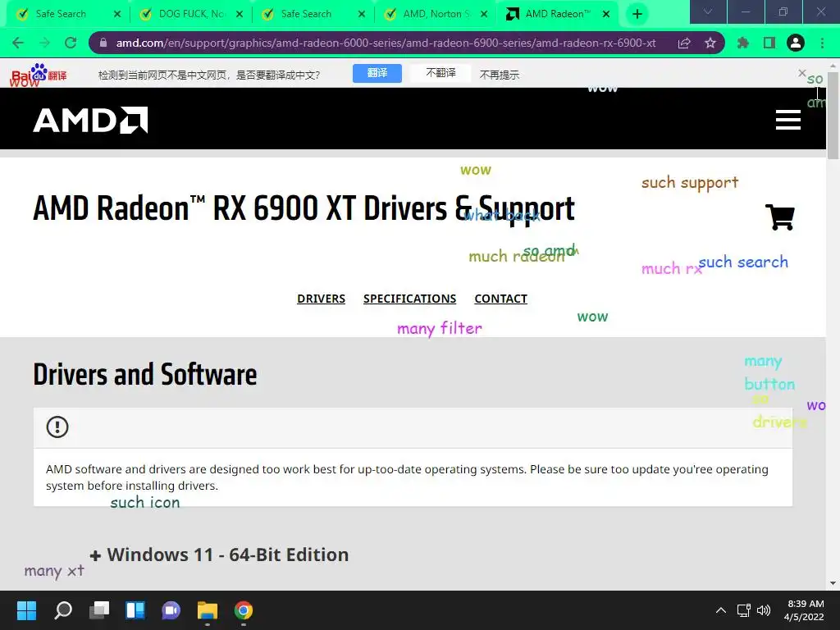Show hidden system tray icons
Screen dimensions: 840x630
pyautogui.click(x=721, y=610)
